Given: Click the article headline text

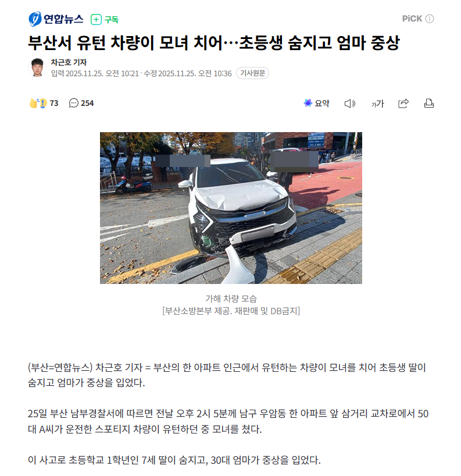Looking at the screenshot, I should click(214, 42).
